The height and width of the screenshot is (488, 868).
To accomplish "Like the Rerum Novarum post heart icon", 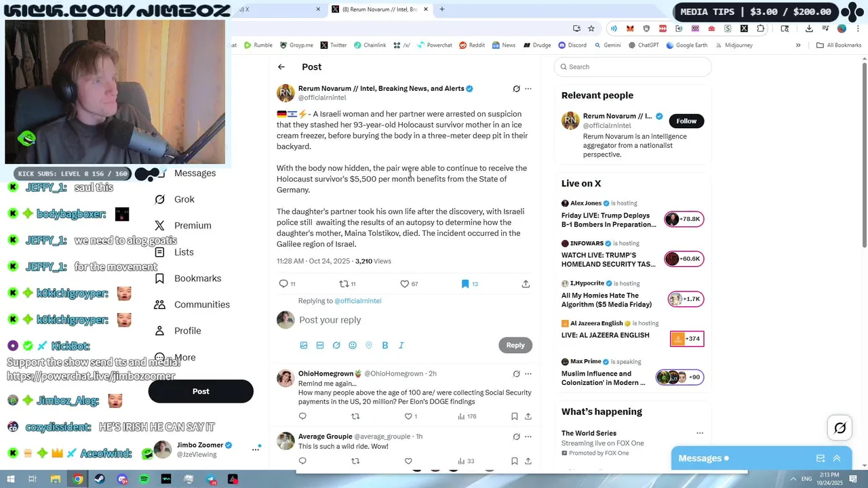I will [x=405, y=284].
